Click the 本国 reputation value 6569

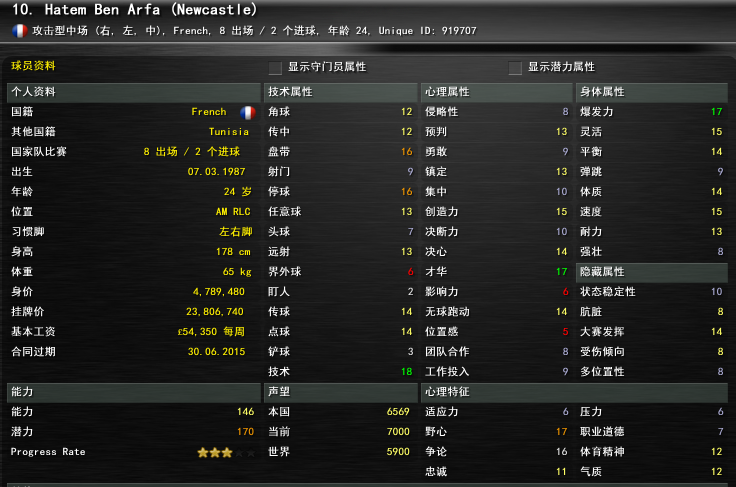click(x=398, y=412)
